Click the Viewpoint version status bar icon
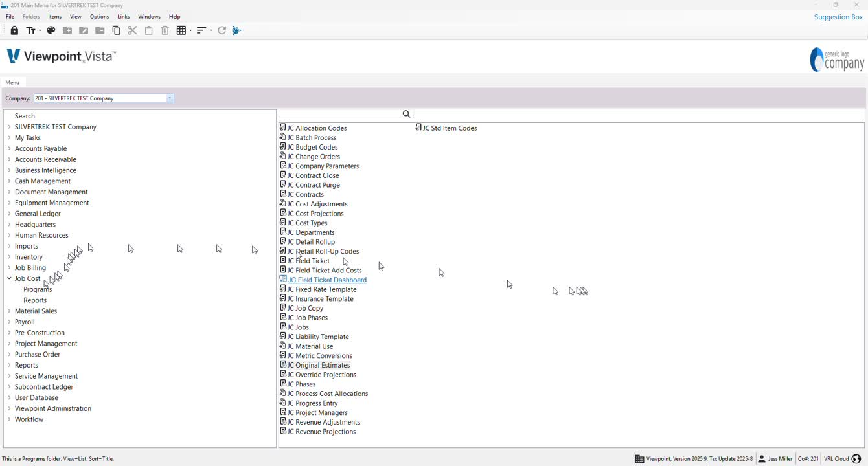868x466 pixels. tap(639, 459)
